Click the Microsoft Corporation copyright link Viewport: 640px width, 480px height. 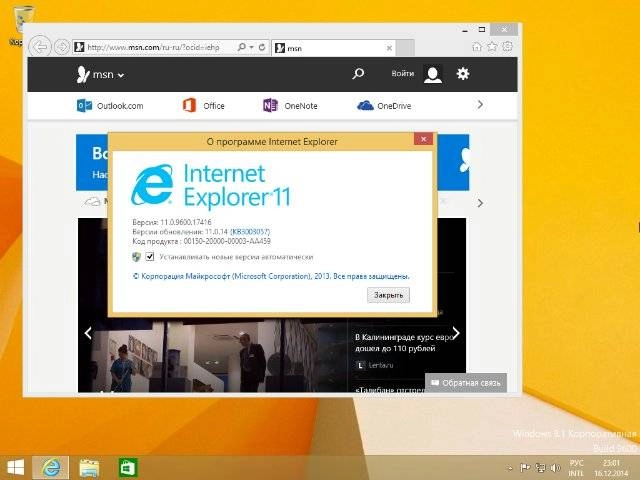(271, 276)
